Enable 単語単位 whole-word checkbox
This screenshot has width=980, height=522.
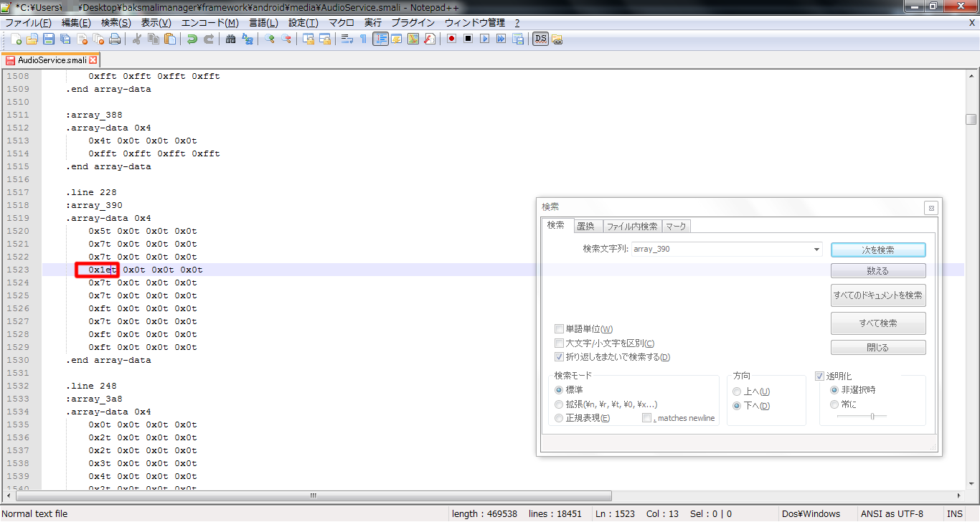click(x=559, y=329)
